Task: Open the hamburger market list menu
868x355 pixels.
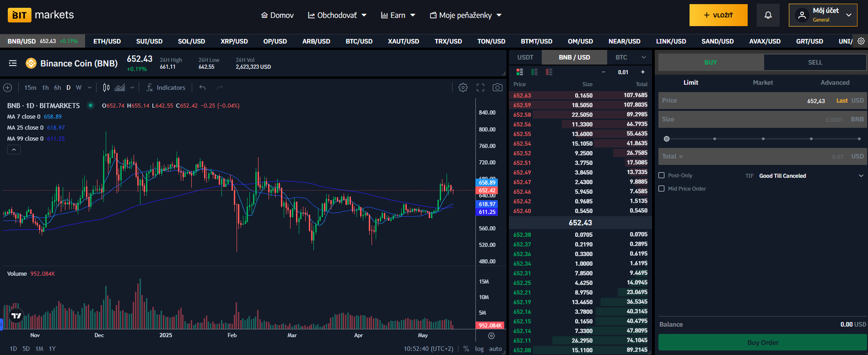Action: [x=13, y=63]
